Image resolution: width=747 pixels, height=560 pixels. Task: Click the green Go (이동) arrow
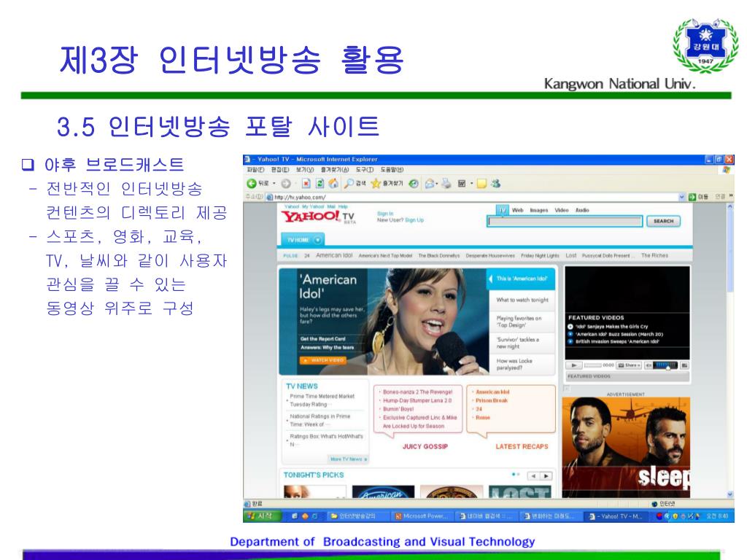tap(692, 197)
